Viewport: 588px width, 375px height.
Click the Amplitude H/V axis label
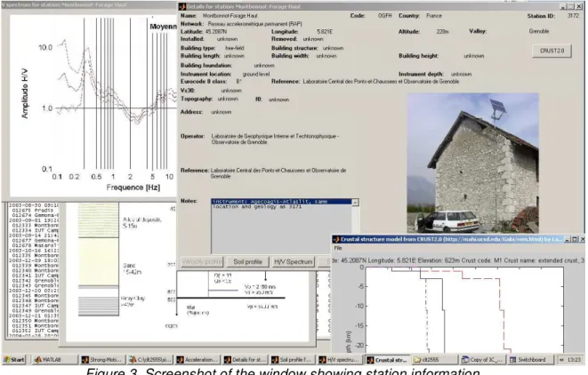[25, 93]
